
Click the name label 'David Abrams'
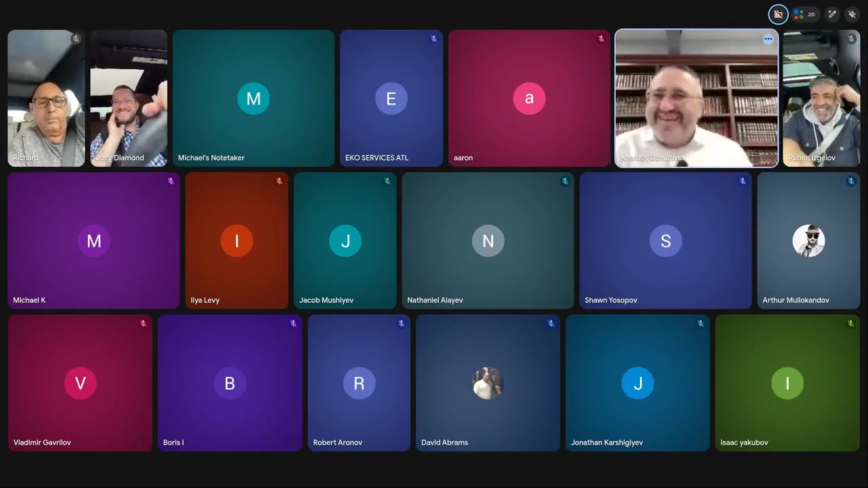coord(444,443)
